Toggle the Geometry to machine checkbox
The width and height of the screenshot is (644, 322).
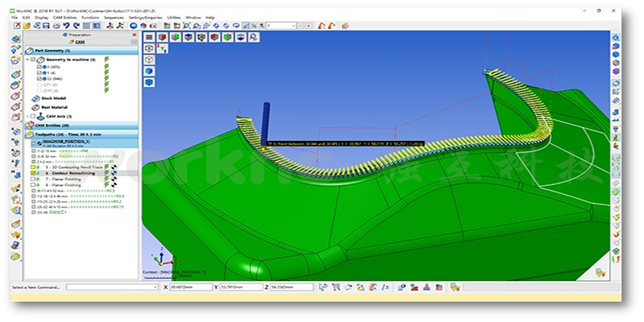[x=33, y=60]
